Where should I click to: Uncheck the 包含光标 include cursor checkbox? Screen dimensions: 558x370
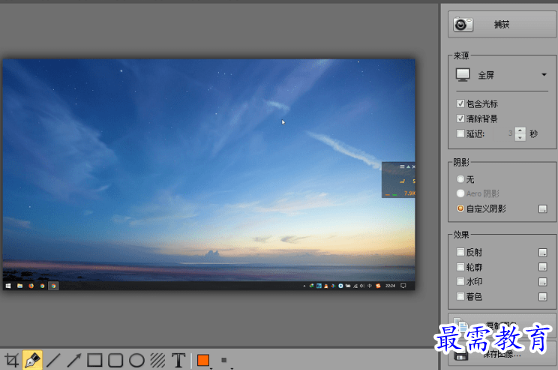(460, 104)
